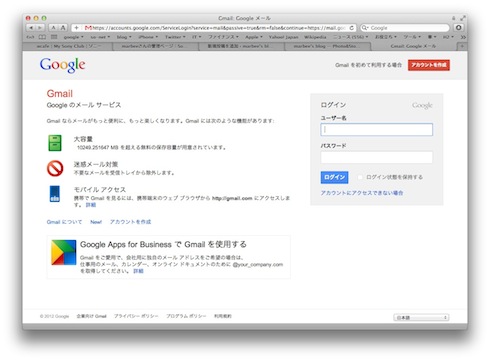This screenshot has width=490, height=361.
Task: Switch to the My Sony Club tab
Action: tap(68, 46)
